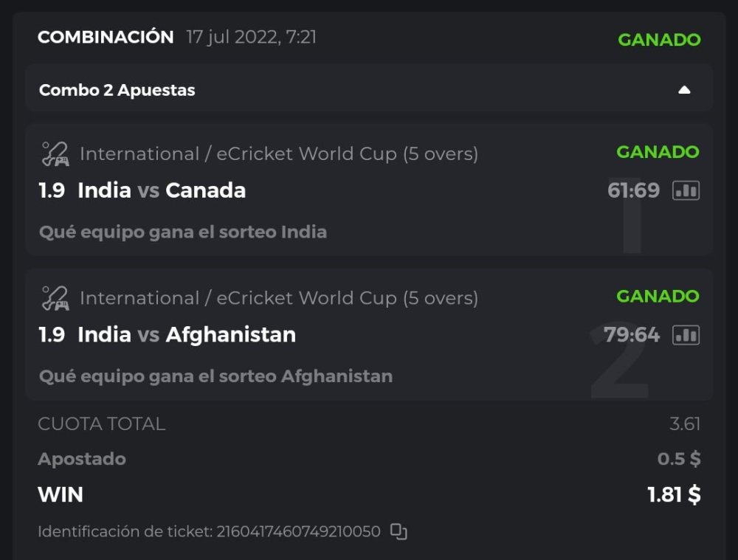Open statistics icon for India vs Afghanistan

tap(686, 336)
